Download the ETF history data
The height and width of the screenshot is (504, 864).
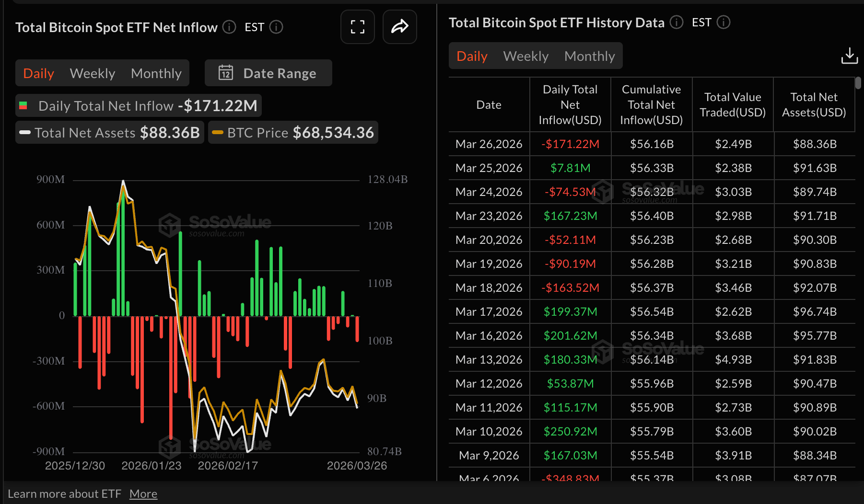[849, 56]
